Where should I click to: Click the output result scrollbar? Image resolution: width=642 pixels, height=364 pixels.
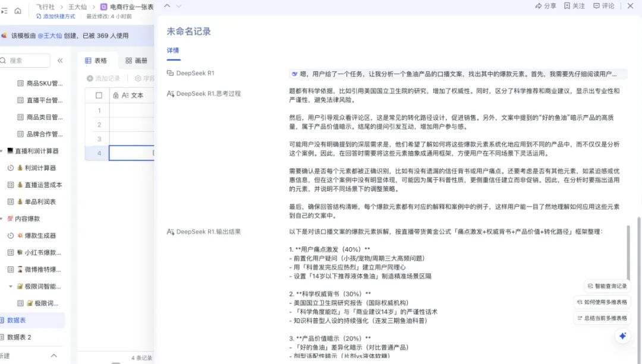pyautogui.click(x=628, y=253)
